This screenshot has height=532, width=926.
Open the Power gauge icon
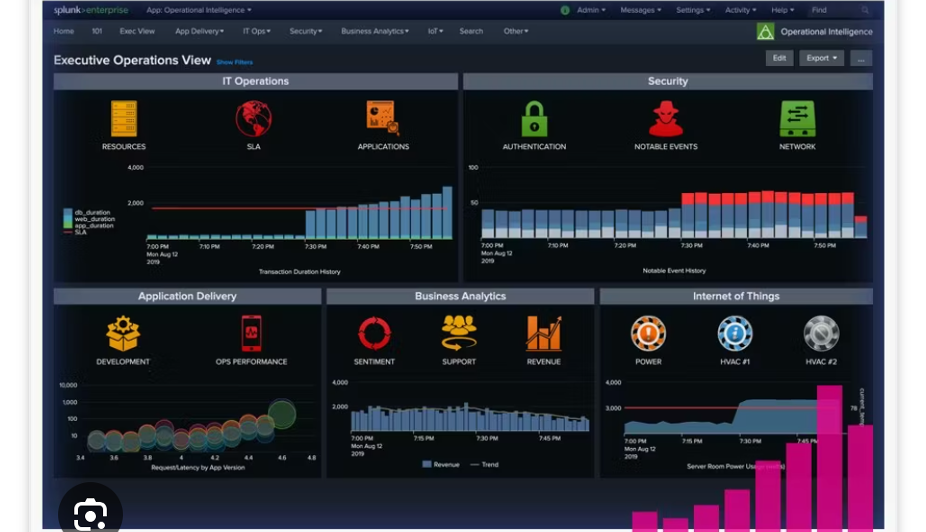click(648, 333)
